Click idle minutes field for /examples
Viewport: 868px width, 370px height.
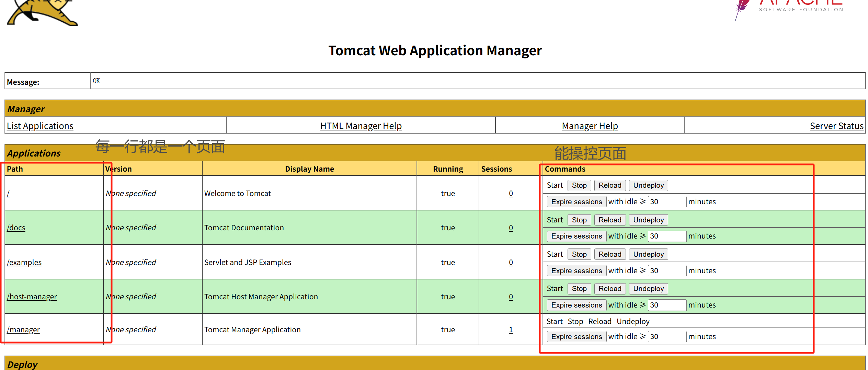click(667, 271)
